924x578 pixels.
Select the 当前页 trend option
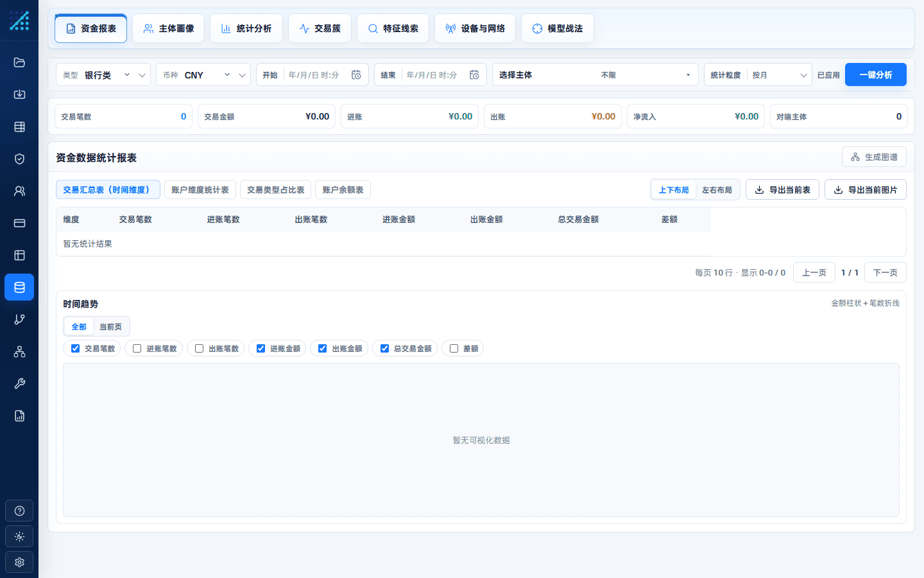coord(110,326)
